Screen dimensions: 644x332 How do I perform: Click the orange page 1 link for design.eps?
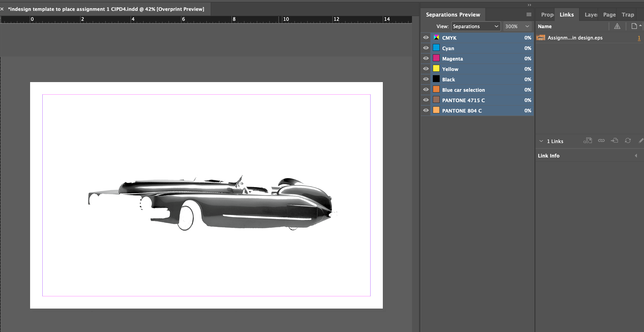coord(639,38)
